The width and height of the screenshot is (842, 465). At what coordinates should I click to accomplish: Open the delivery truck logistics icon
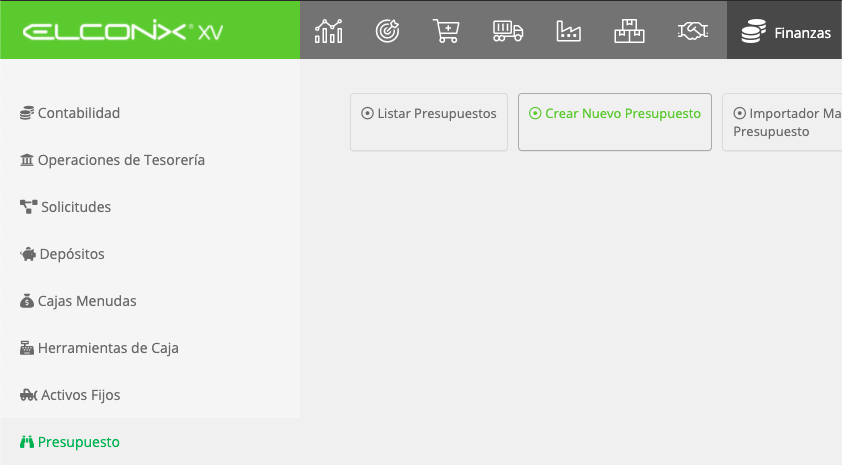point(507,31)
